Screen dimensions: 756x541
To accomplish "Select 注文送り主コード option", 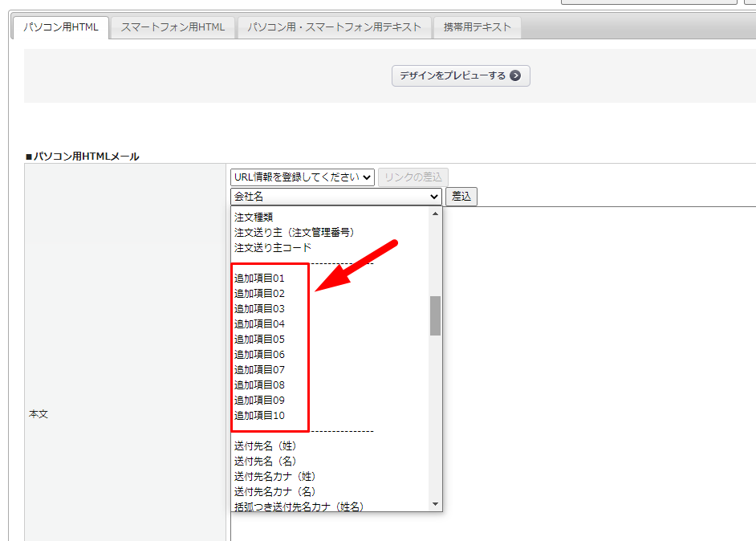I will coord(330,248).
